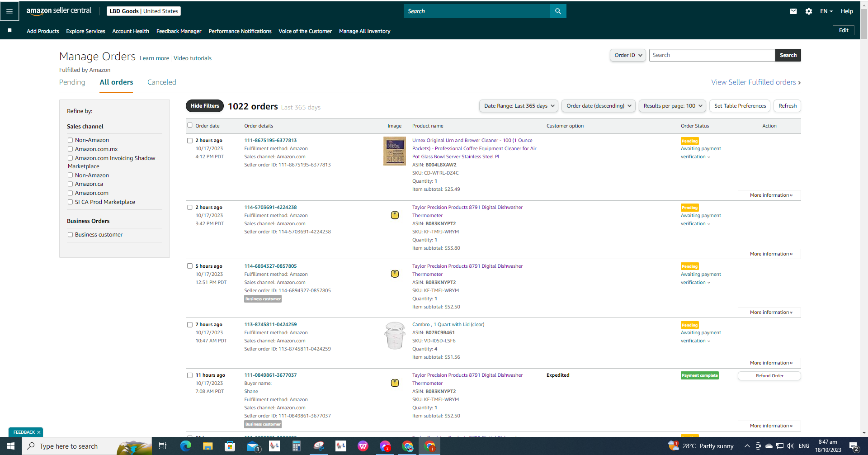
Task: Open the Windows Start menu
Action: tap(11, 446)
